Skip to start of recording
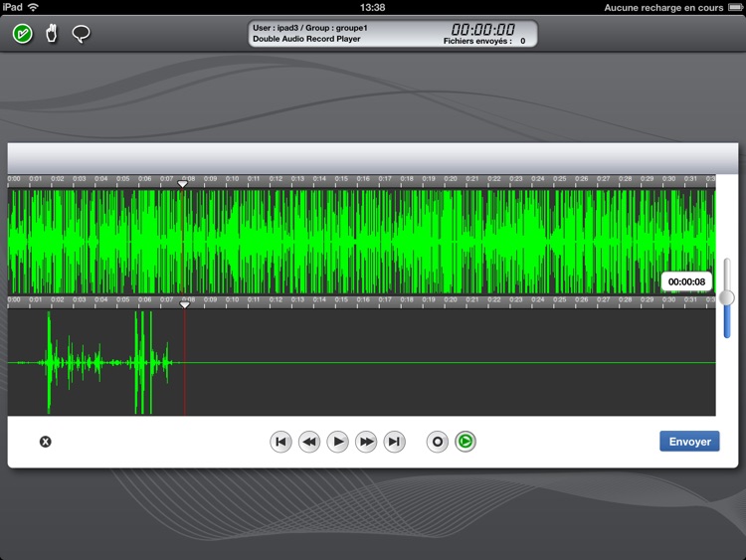Viewport: 746px width, 560px height. coord(280,442)
